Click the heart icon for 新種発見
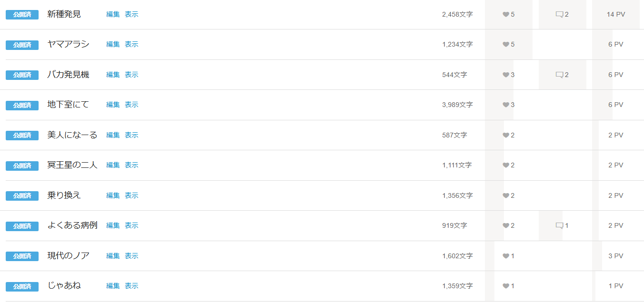Image resolution: width=644 pixels, height=302 pixels. click(506, 14)
